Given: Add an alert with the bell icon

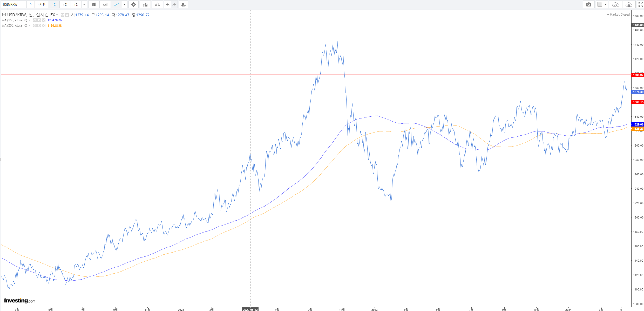Looking at the screenshot, I should 183,4.
